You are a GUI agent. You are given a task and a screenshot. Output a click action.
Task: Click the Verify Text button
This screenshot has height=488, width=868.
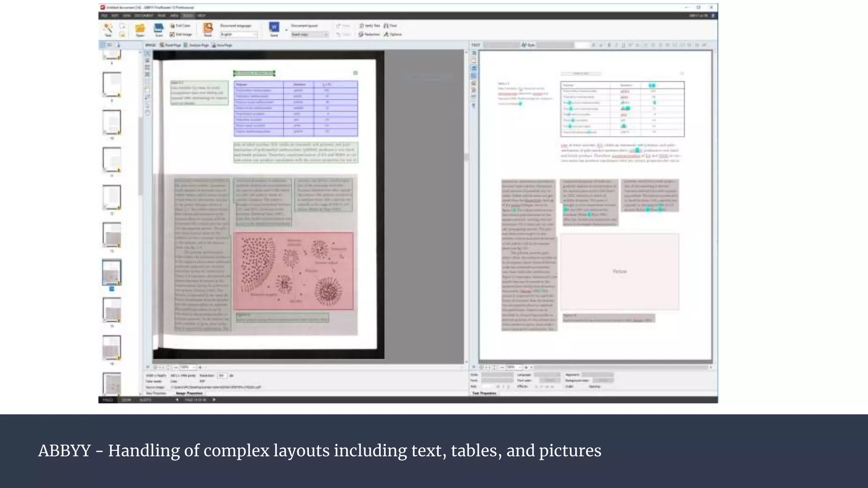pos(370,26)
